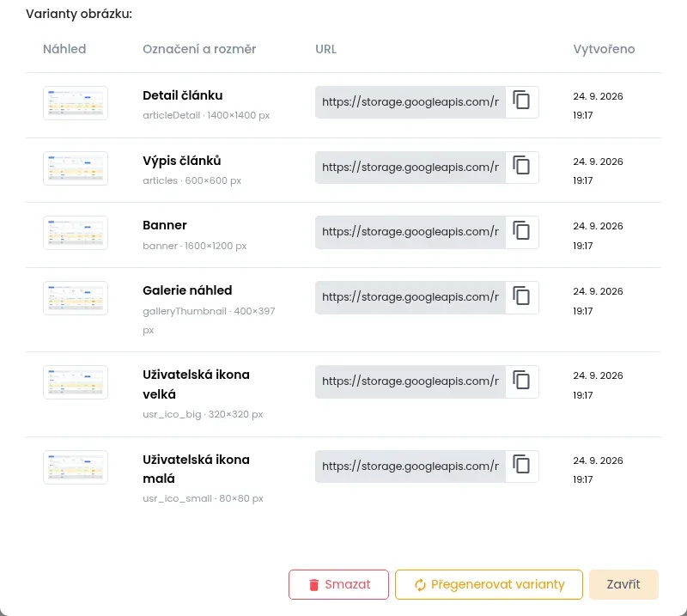Click the 'Uživatelská ikona velká' variant name
The width and height of the screenshot is (687, 616).
pyautogui.click(x=197, y=385)
